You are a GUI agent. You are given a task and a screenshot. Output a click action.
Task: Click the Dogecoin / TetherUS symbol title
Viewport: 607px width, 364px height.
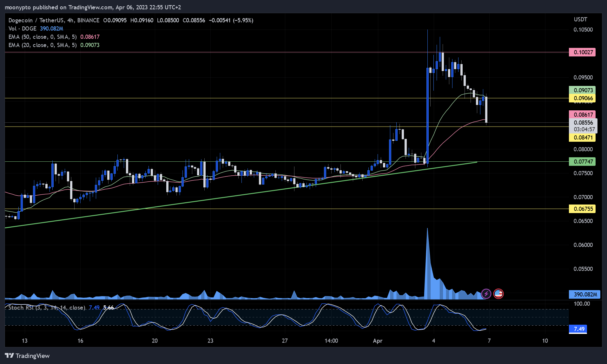[54, 20]
